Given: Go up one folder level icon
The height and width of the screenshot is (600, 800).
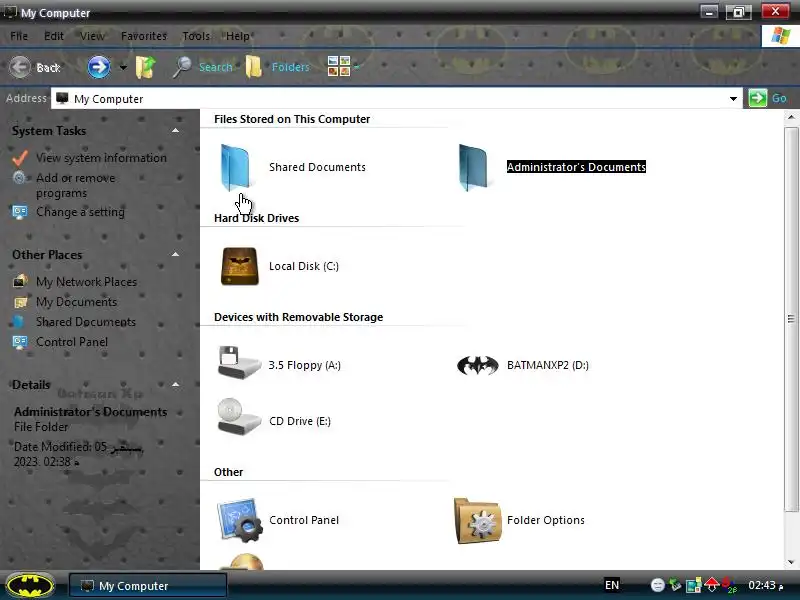Looking at the screenshot, I should point(145,67).
